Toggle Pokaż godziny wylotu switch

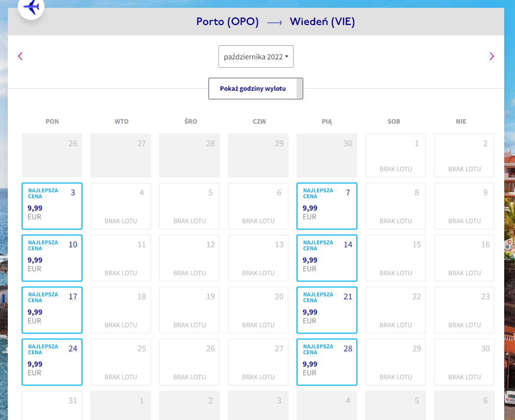tap(255, 89)
